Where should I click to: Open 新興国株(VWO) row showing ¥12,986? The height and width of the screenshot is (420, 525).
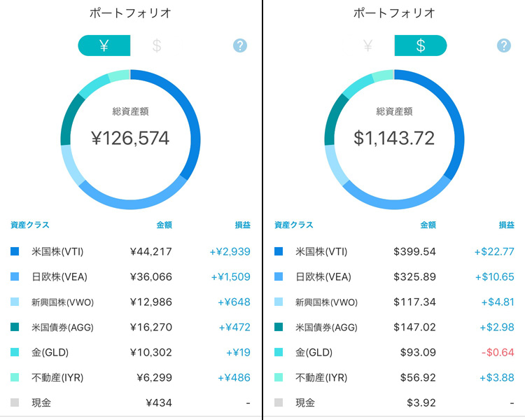[130, 302]
